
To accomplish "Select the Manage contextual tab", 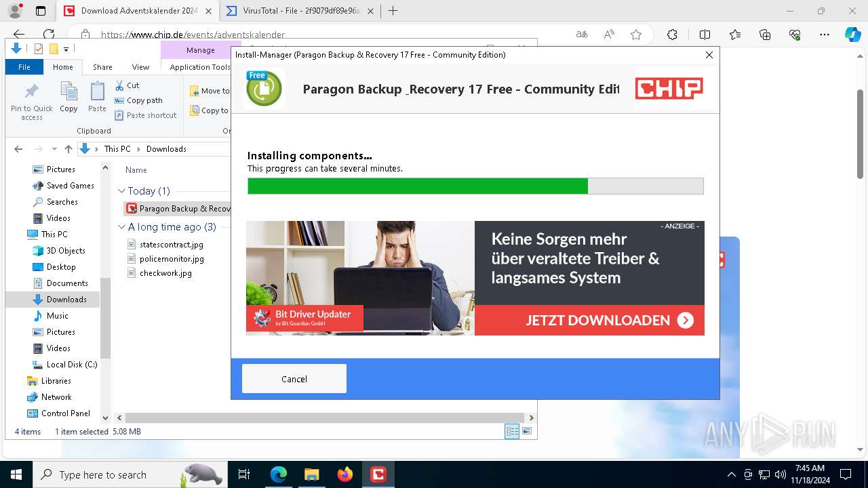I will click(x=200, y=50).
